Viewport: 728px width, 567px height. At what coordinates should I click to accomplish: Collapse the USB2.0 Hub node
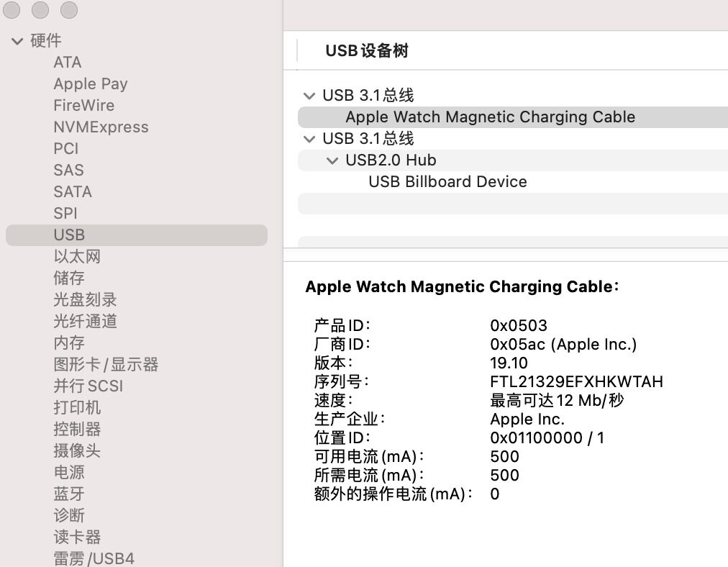(332, 160)
